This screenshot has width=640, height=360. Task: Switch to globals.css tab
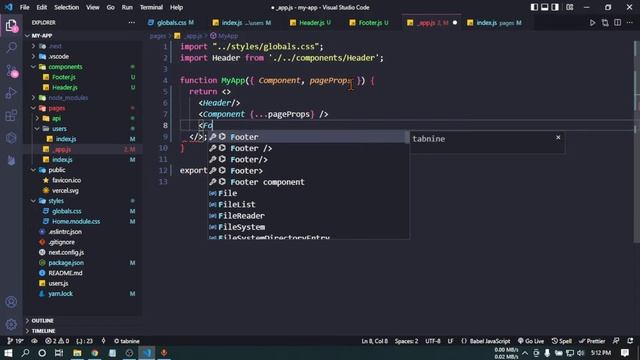(171, 23)
